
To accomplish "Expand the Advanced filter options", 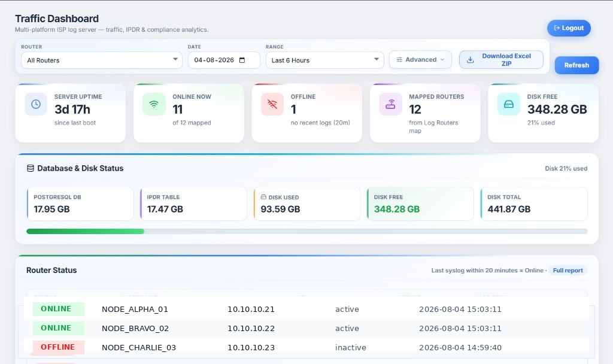I will 420,60.
